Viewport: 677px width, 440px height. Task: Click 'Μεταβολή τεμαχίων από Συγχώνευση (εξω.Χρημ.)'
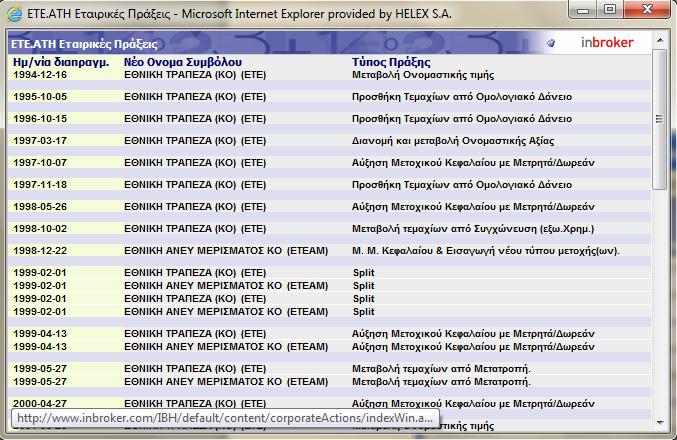(x=473, y=229)
